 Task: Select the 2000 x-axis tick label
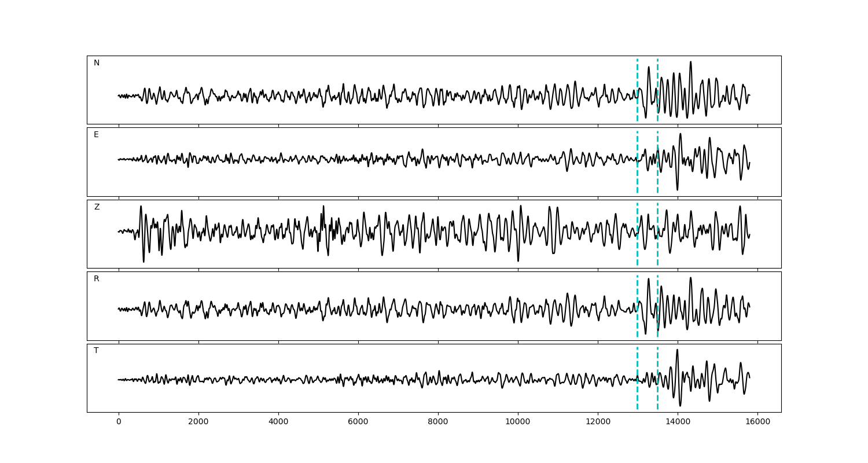click(x=198, y=422)
